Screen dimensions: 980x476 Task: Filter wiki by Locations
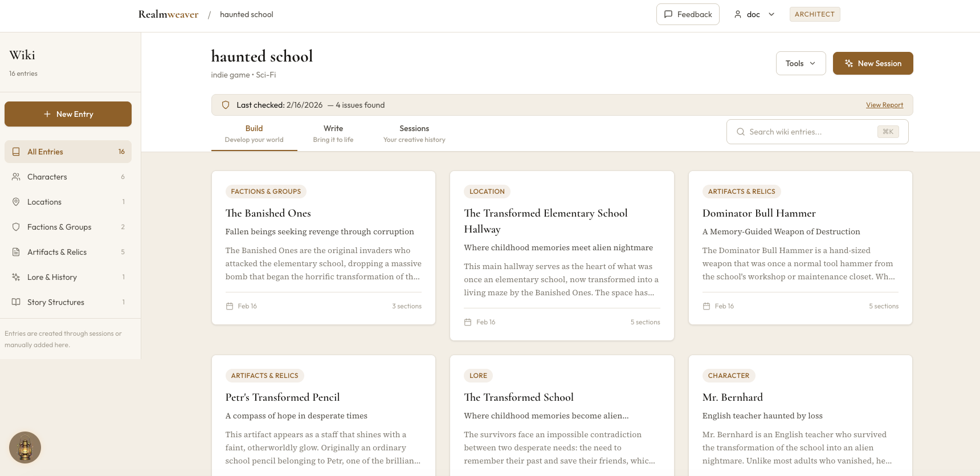68,202
